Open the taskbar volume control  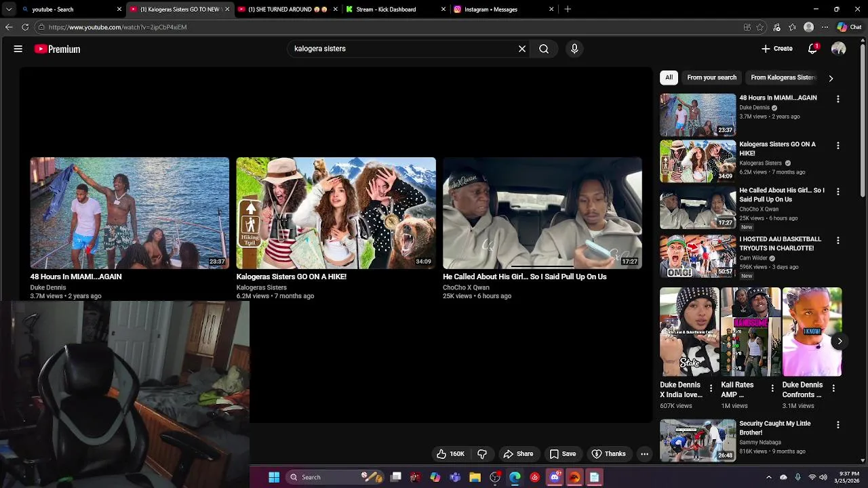(823, 477)
